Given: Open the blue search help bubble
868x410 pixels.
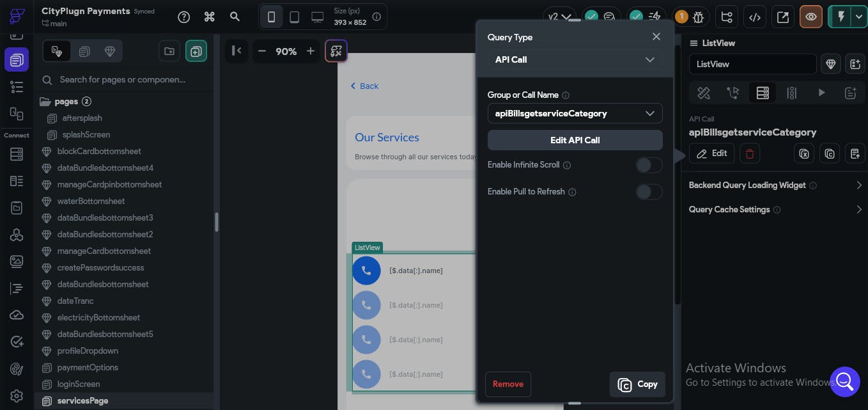Looking at the screenshot, I should (845, 382).
